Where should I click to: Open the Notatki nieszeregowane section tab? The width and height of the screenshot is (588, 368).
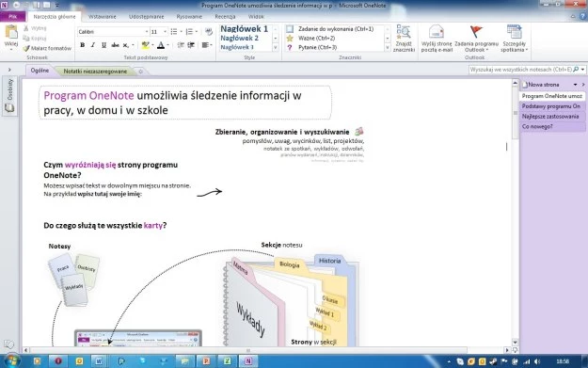coord(95,72)
